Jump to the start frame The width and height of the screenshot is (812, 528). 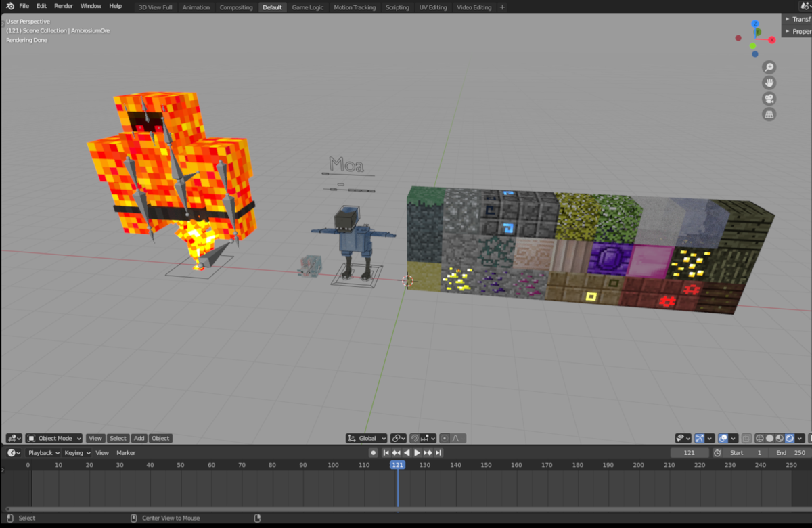[386, 452]
